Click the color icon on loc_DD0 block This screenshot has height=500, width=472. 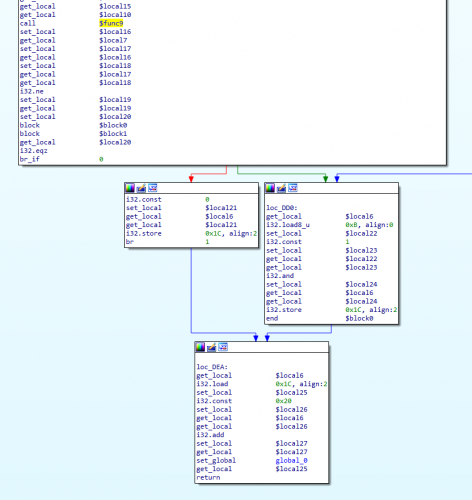coord(270,188)
